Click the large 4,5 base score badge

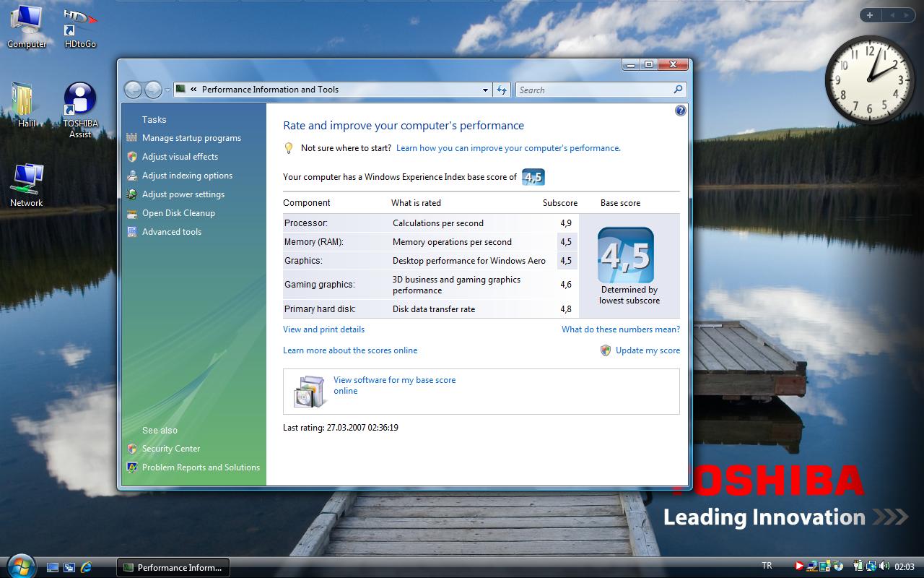point(626,255)
